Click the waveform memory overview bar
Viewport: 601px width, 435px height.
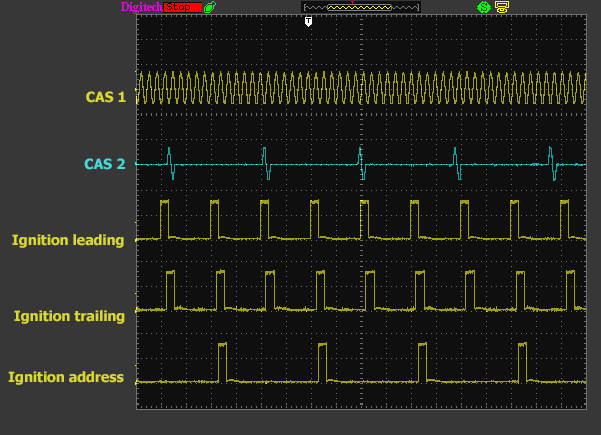click(x=361, y=7)
